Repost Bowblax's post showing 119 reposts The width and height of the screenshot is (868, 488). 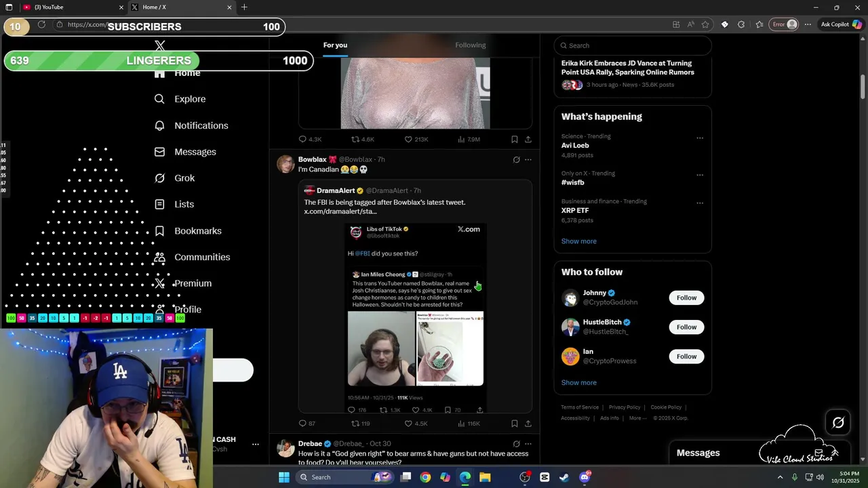(360, 424)
